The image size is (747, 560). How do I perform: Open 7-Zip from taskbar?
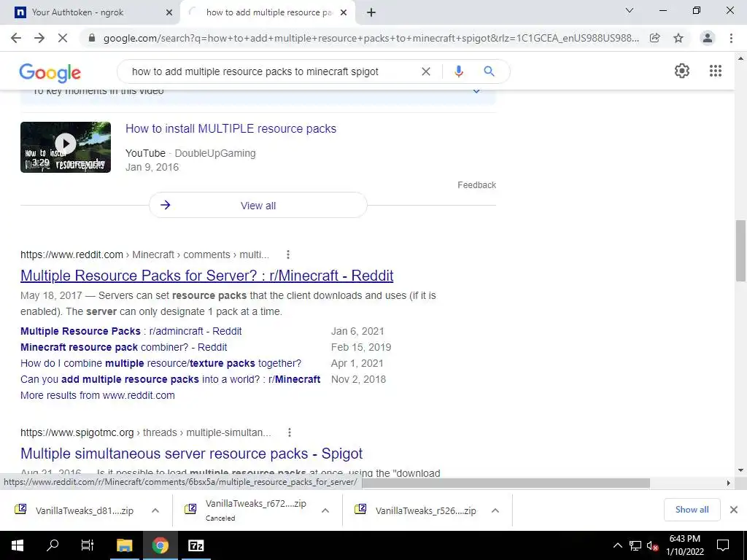click(x=196, y=545)
